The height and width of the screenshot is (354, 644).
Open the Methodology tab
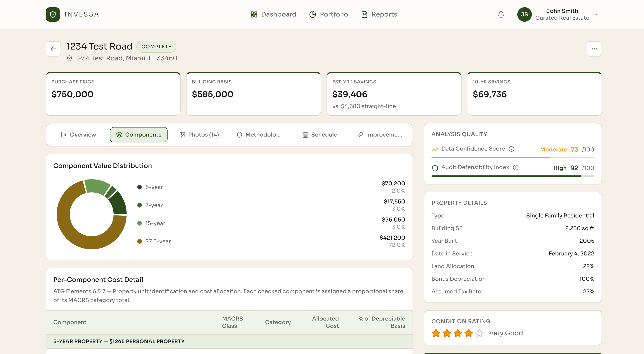(x=259, y=135)
